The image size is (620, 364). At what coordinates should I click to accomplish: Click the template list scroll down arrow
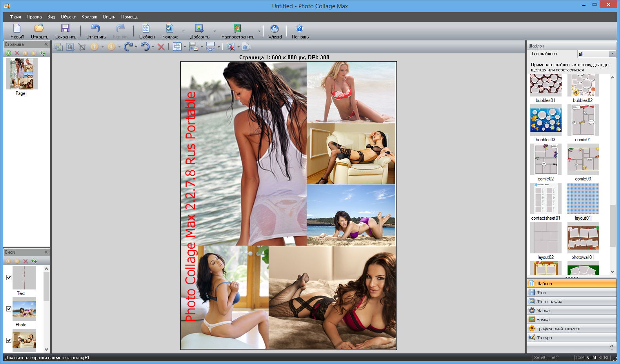[613, 271]
